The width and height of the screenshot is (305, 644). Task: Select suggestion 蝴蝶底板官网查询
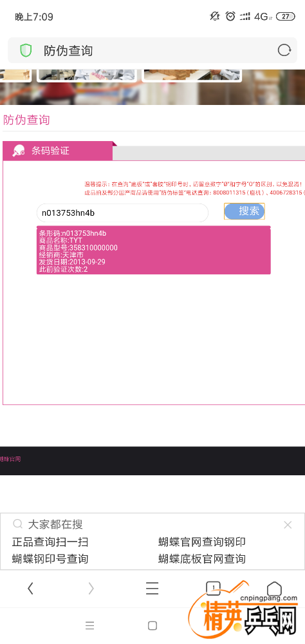click(x=202, y=558)
